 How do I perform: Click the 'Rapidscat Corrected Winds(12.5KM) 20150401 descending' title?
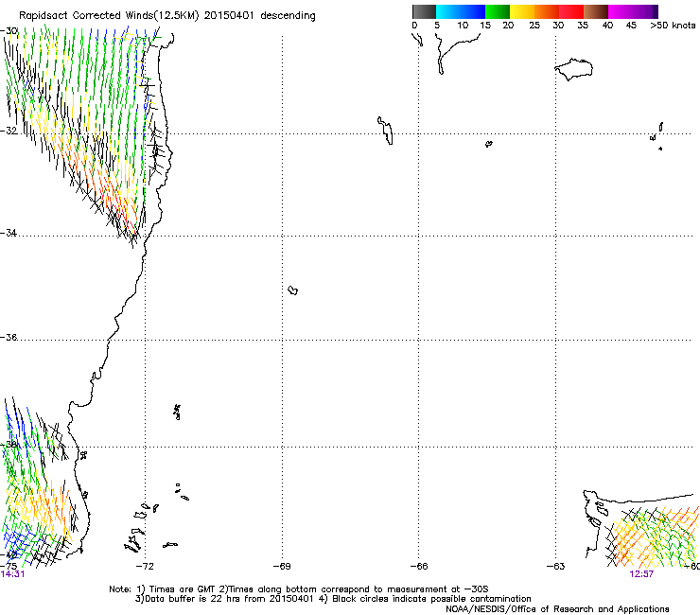point(167,16)
